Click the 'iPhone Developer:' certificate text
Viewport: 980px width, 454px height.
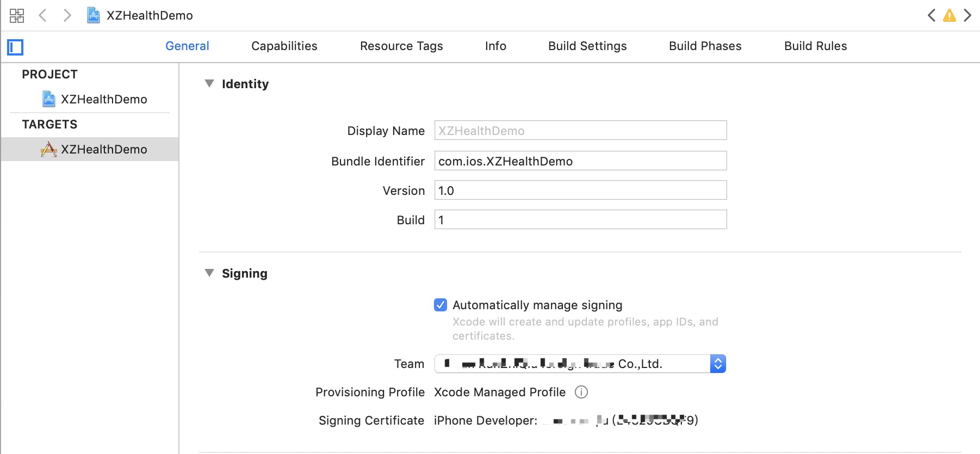point(486,420)
